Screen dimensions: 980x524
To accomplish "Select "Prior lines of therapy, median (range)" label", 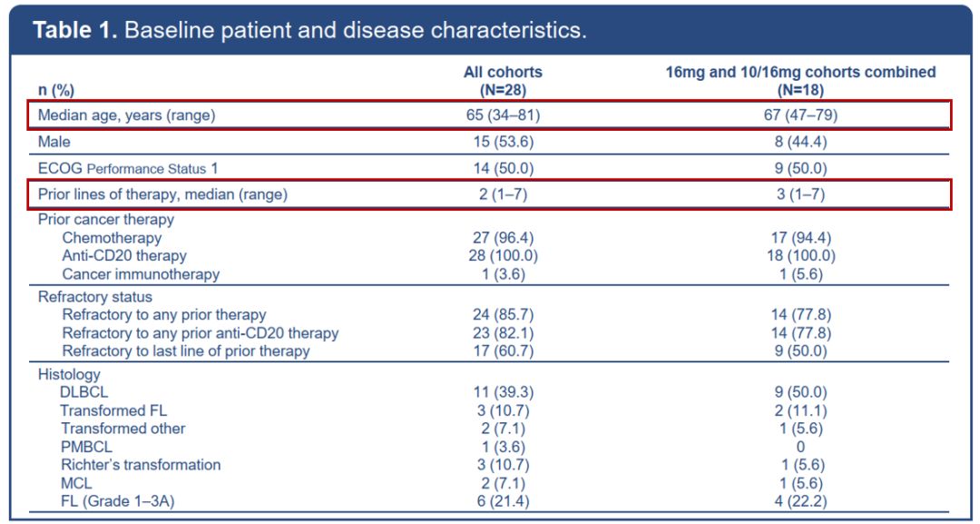I will pyautogui.click(x=162, y=194).
